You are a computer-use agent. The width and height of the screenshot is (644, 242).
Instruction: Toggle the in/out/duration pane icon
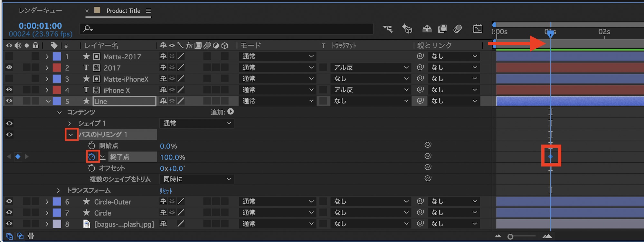(x=31, y=236)
